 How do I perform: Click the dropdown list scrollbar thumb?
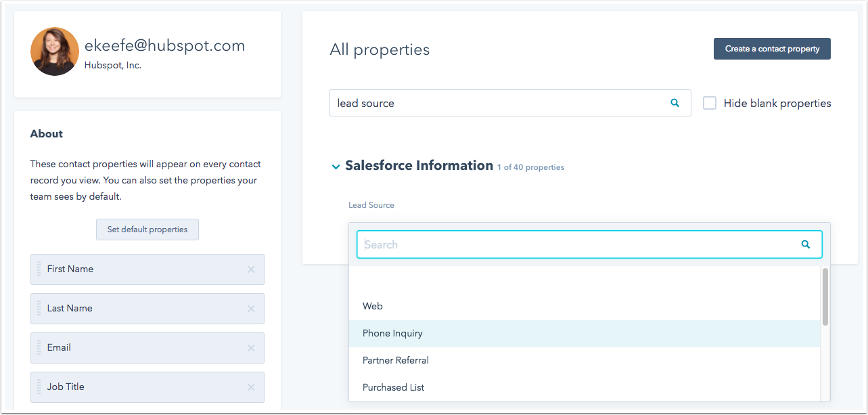tap(825, 297)
